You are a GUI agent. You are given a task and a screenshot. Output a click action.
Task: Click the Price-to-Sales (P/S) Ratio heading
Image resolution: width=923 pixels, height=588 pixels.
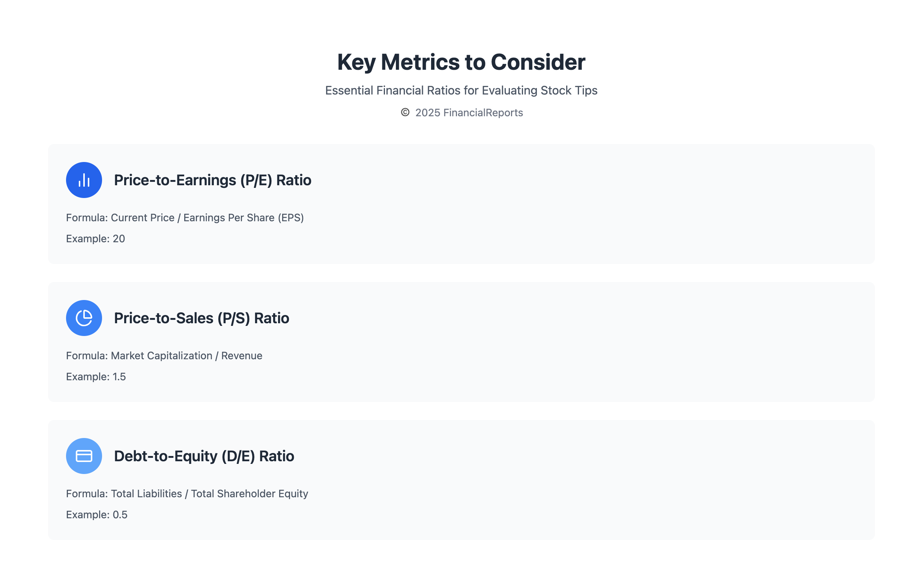[x=201, y=318]
